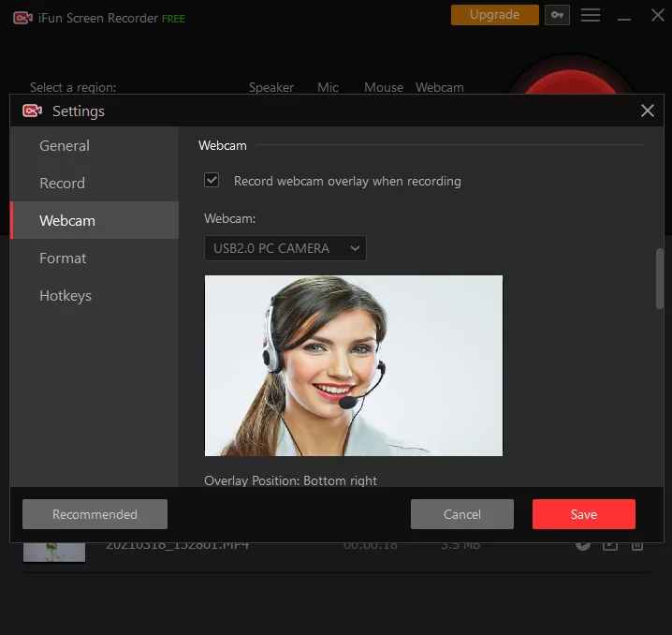
Task: Open the General settings tab
Action: click(95, 145)
